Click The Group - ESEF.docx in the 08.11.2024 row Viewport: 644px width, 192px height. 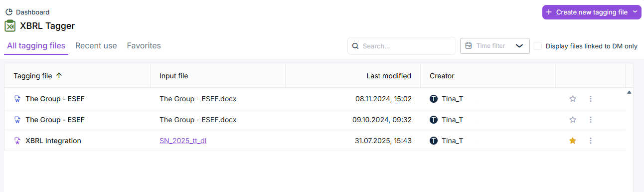pos(198,99)
